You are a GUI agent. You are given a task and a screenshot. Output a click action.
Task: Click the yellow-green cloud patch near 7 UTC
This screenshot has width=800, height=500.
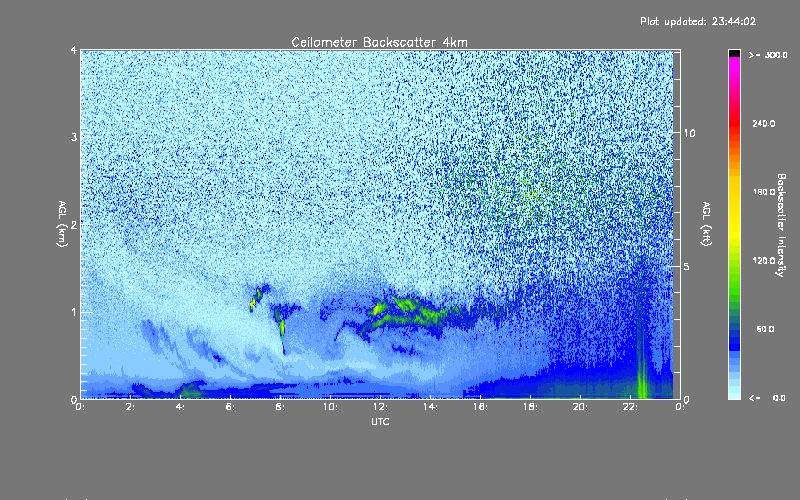click(x=258, y=297)
